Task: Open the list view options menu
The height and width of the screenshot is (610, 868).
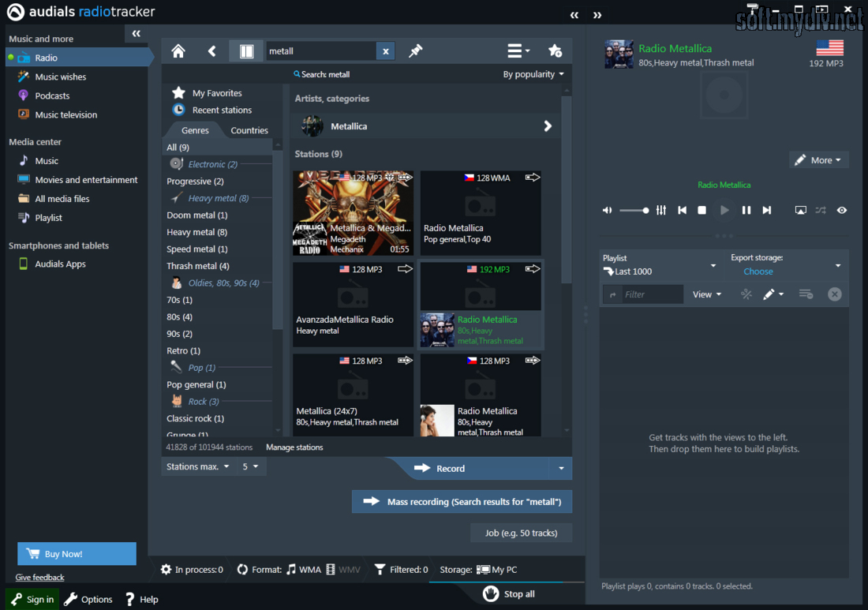Action: (x=518, y=51)
